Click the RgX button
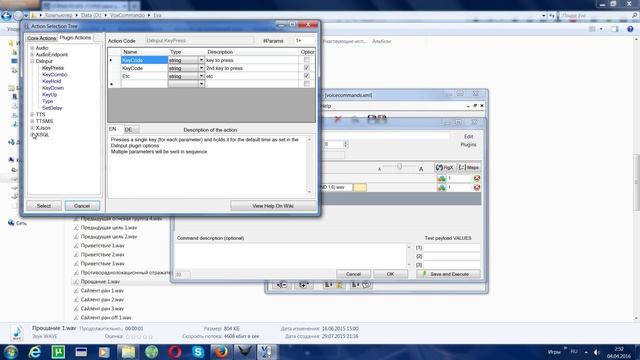Viewport: 640px width, 360px height. (x=444, y=167)
